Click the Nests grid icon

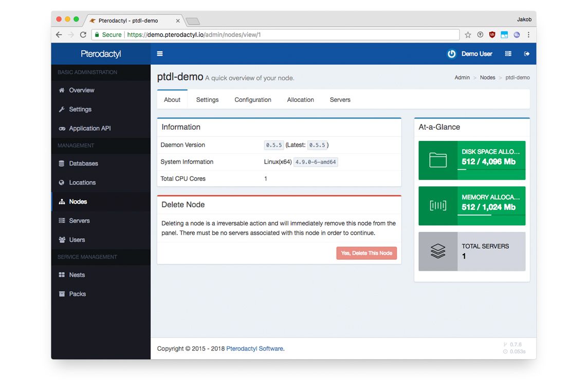pyautogui.click(x=62, y=275)
